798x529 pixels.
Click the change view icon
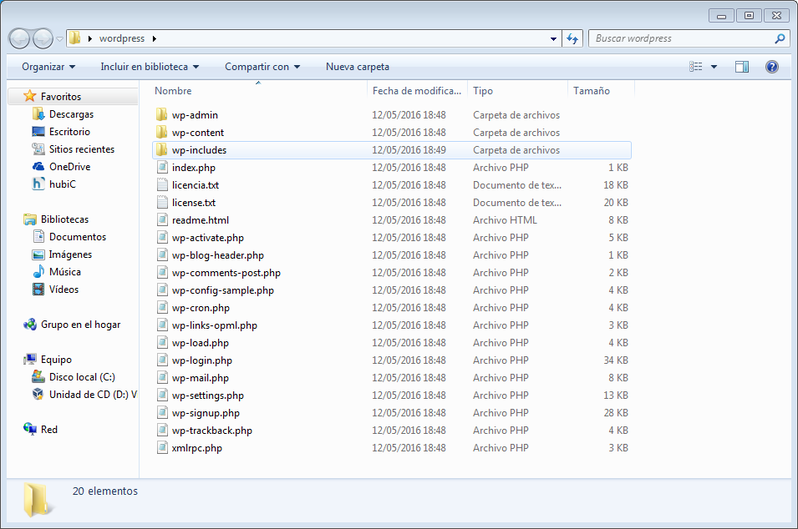(x=695, y=67)
